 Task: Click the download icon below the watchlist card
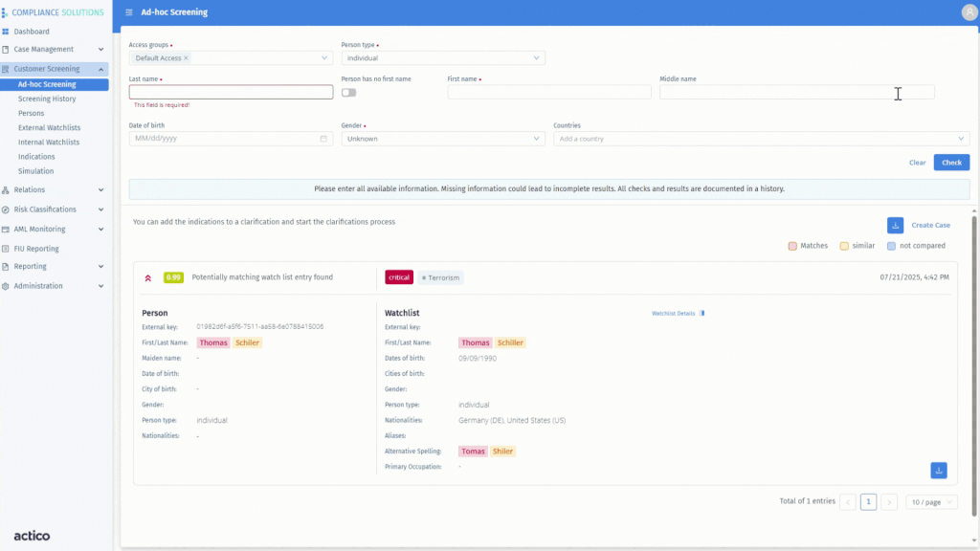[x=938, y=470]
